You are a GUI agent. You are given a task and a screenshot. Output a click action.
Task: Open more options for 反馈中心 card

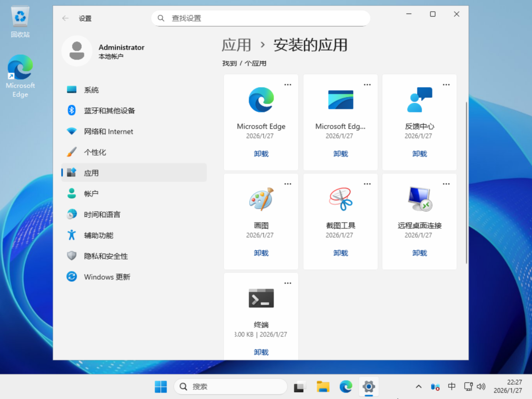point(446,85)
